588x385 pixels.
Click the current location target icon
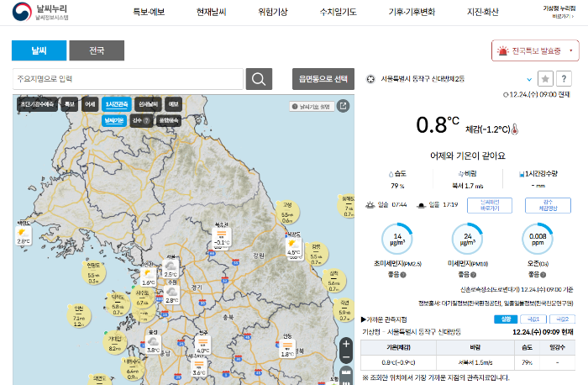coord(370,79)
